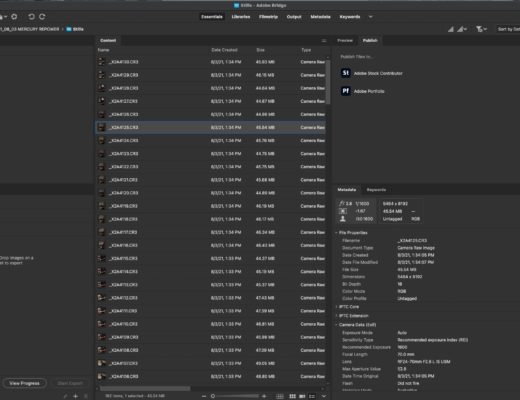Increase thumbnail size with plus icon
This screenshot has height=400, width=520.
[x=264, y=396]
